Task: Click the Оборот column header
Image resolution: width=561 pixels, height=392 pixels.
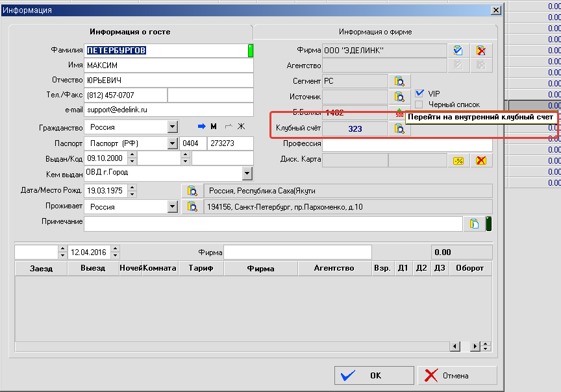Action: click(x=469, y=268)
